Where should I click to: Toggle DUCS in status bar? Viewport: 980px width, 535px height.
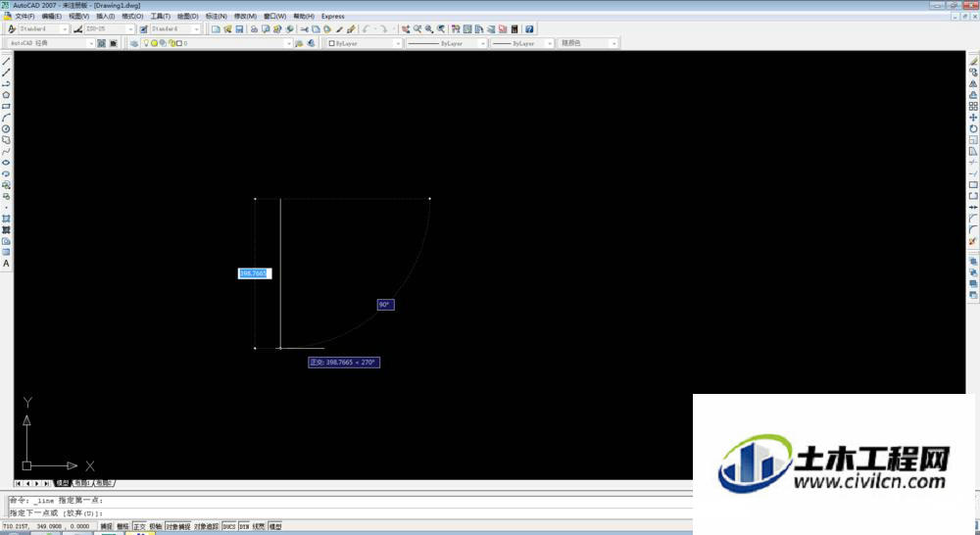pos(229,527)
